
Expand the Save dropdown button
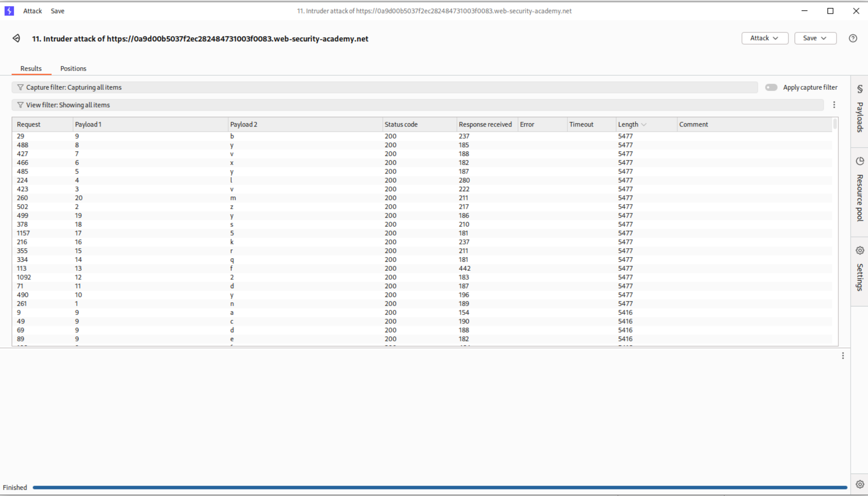pyautogui.click(x=815, y=38)
